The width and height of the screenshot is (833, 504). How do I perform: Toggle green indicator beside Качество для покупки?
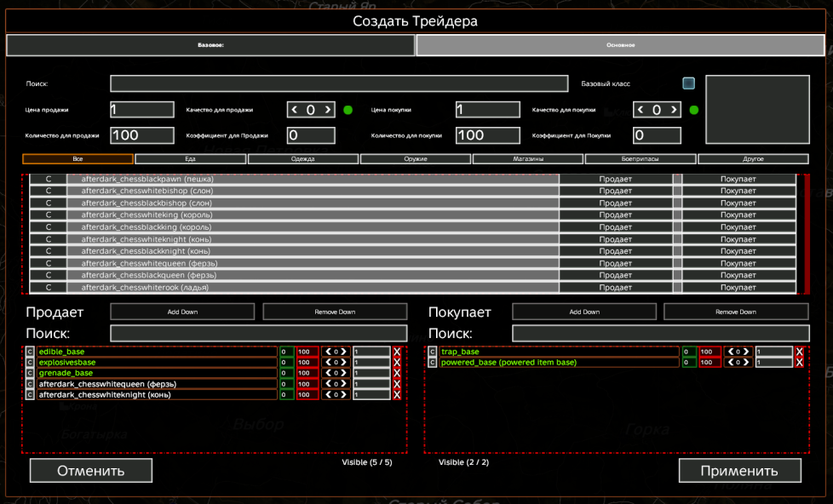693,110
